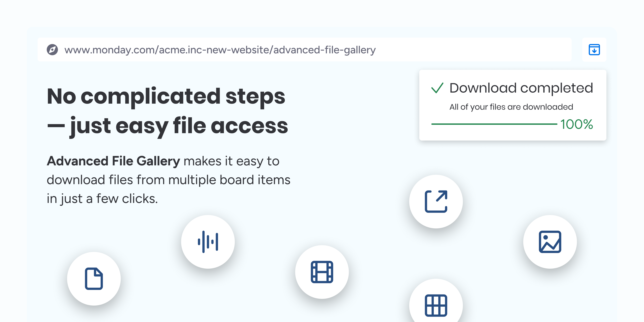The image size is (644, 322).
Task: Click the "No complicated steps" headline
Action: [x=166, y=96]
